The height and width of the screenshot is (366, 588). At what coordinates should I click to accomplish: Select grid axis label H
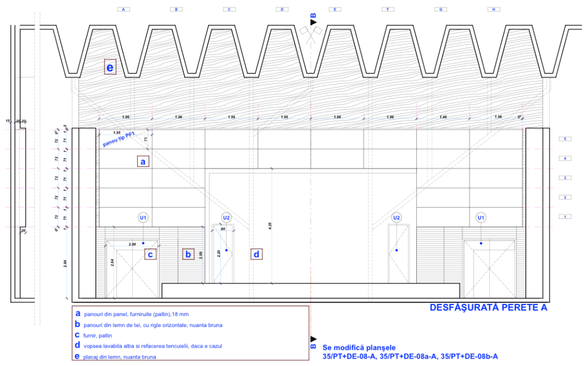pos(493,9)
